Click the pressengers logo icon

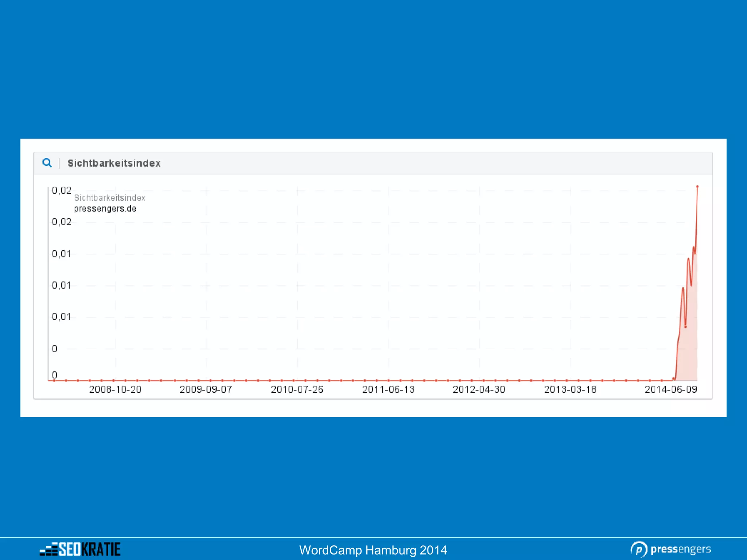point(639,549)
